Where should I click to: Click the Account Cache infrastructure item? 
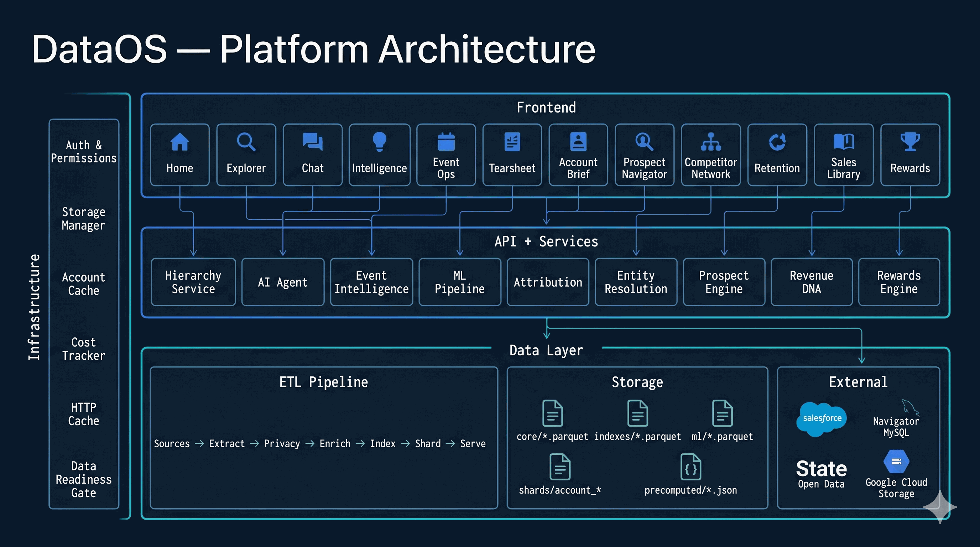84,284
